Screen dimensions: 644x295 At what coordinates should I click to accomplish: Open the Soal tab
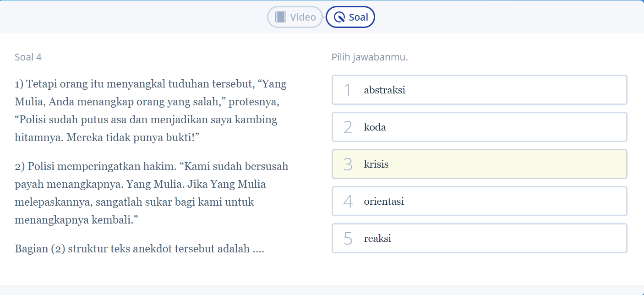pyautogui.click(x=351, y=17)
